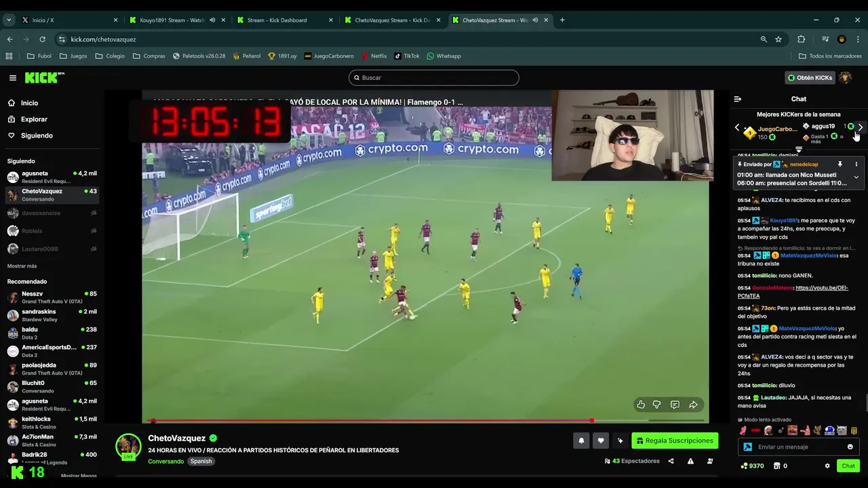Viewport: 868px width, 488px height.
Task: Focus the Enviar un mensaje field
Action: [797, 447]
